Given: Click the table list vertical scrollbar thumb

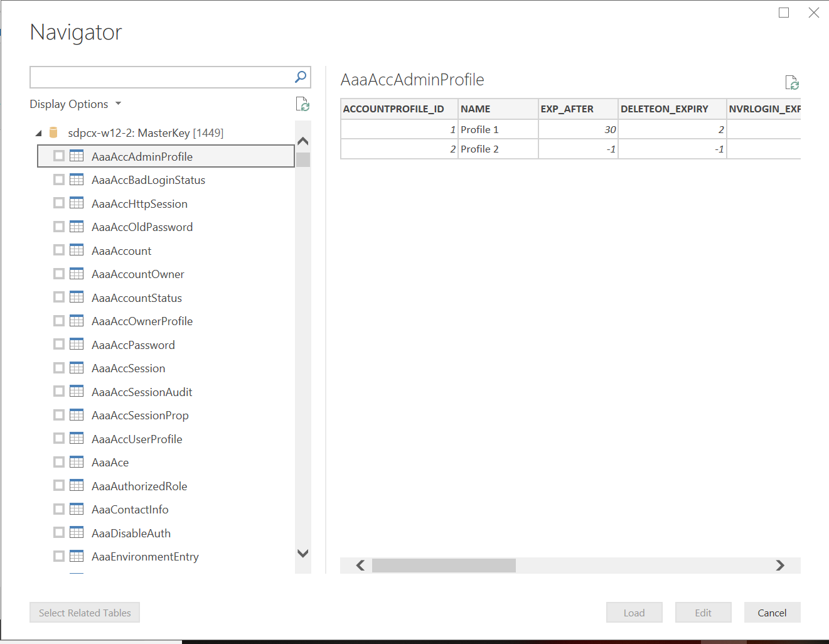Looking at the screenshot, I should (x=303, y=159).
